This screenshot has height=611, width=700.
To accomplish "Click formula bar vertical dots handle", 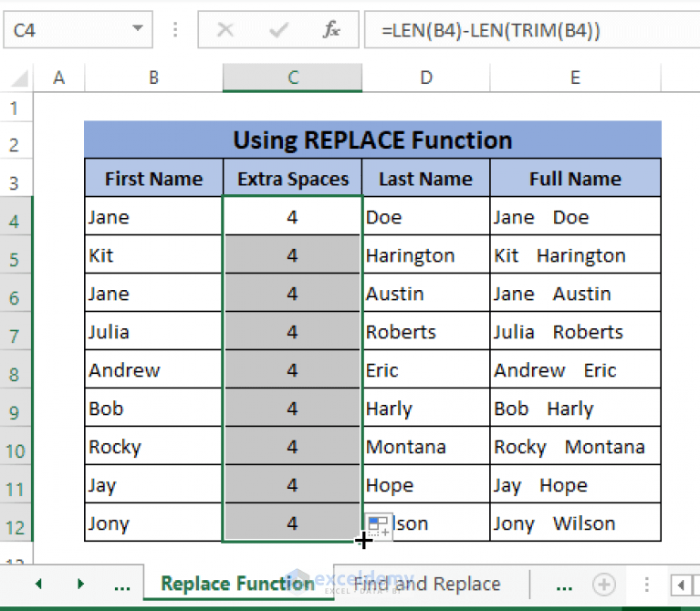I will [175, 30].
